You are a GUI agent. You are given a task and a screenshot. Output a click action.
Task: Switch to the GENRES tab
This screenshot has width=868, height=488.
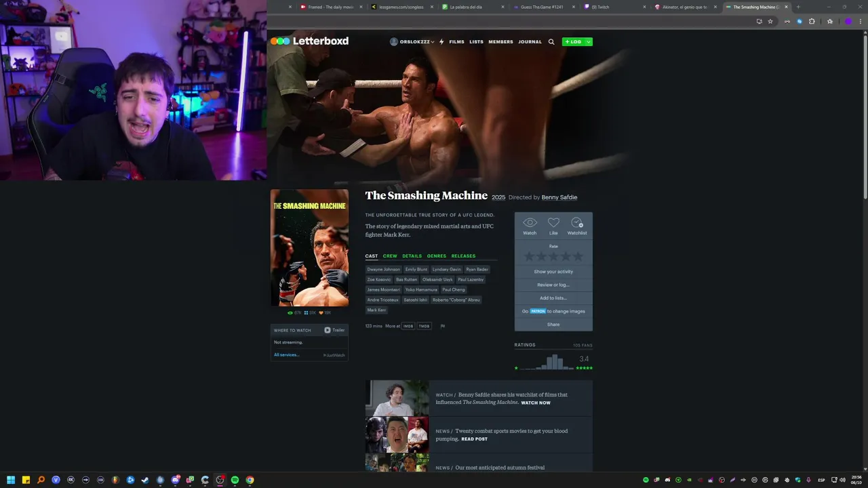[437, 256]
